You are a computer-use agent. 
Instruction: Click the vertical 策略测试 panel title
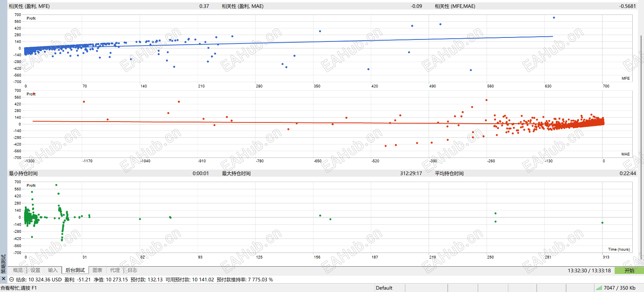[4, 264]
